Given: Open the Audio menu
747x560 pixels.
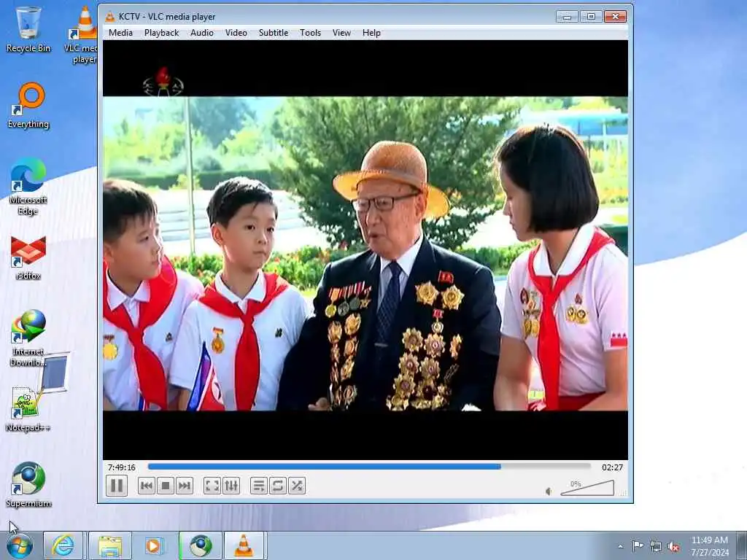Looking at the screenshot, I should [202, 33].
